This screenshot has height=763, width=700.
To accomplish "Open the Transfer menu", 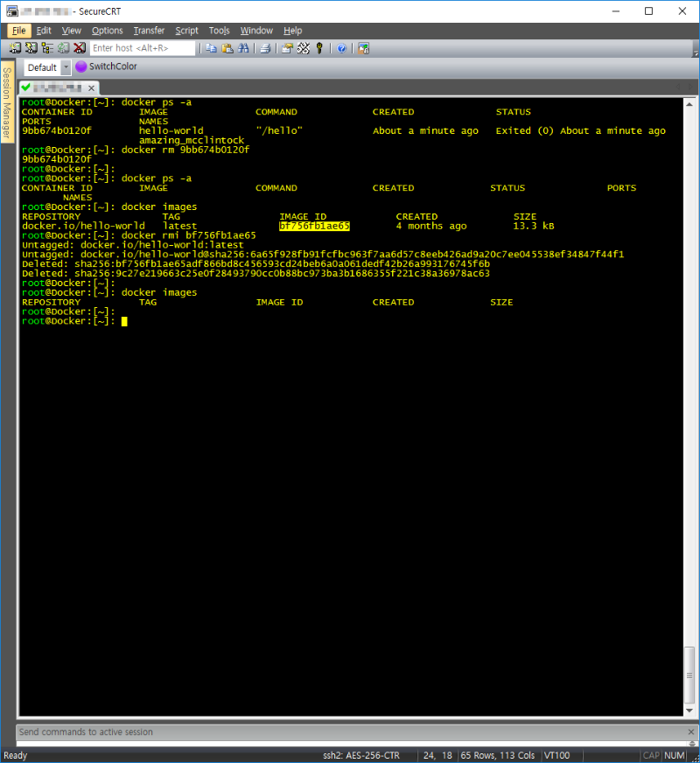I will point(149,31).
